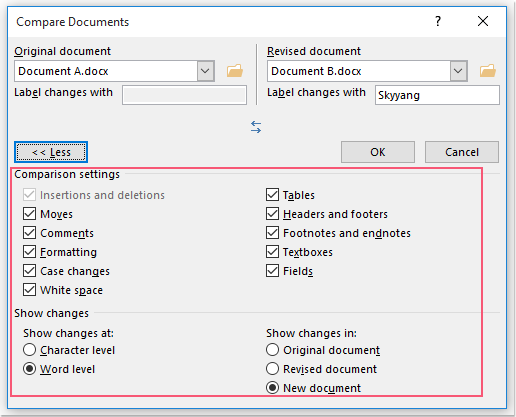Collapse options with the Less button

click(51, 152)
